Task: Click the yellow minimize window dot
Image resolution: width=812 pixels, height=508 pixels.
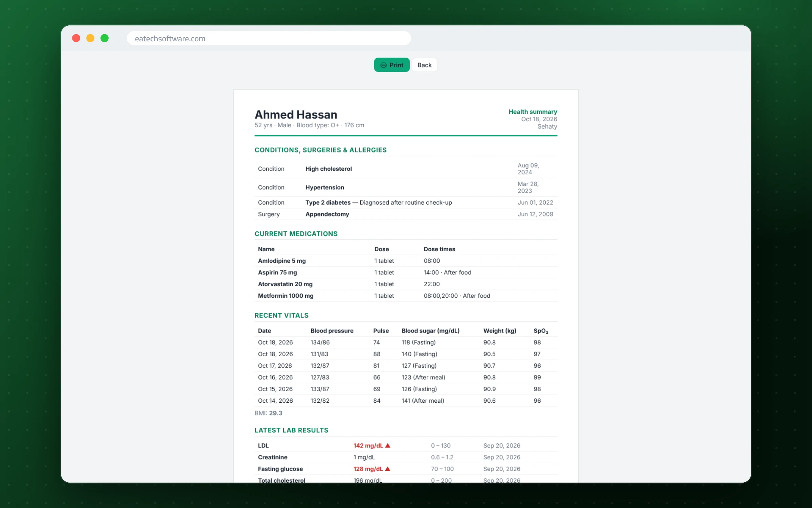Action: (x=90, y=38)
